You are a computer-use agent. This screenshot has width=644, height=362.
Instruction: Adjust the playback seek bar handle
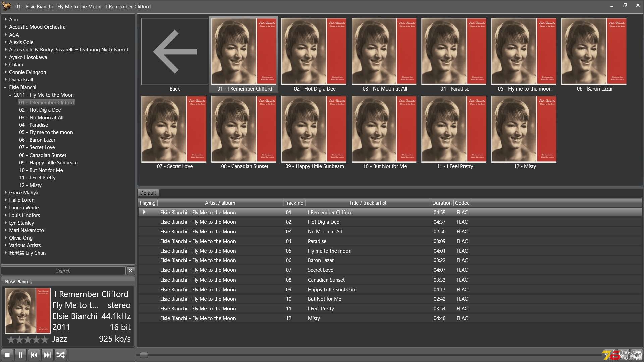point(144,355)
